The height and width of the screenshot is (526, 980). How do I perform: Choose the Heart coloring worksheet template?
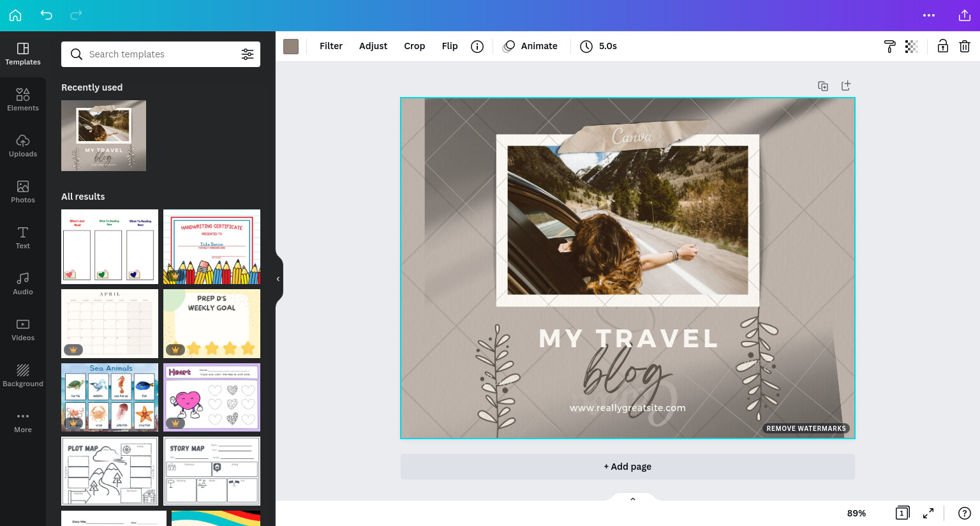coord(212,397)
